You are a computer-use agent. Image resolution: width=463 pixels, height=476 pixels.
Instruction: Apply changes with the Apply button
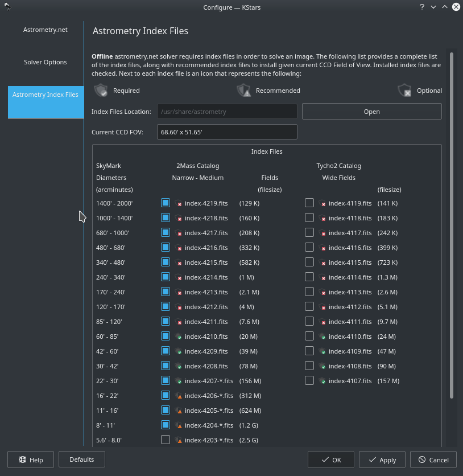[x=382, y=459]
